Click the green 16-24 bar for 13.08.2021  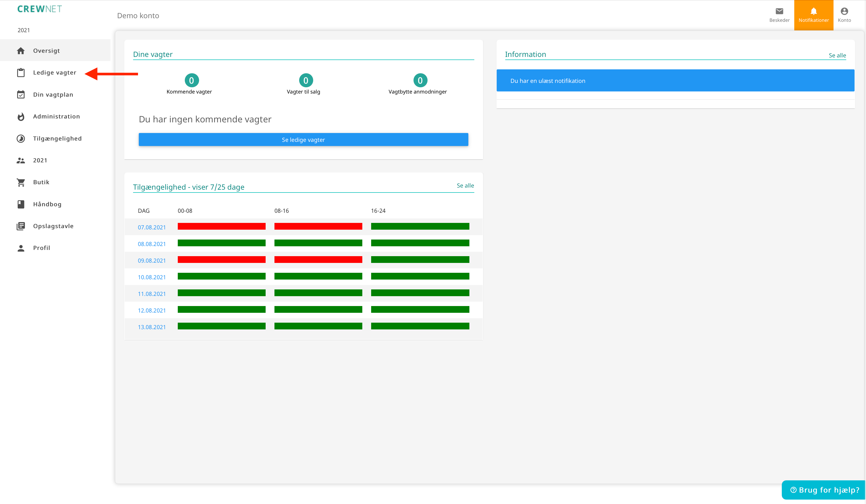tap(420, 326)
